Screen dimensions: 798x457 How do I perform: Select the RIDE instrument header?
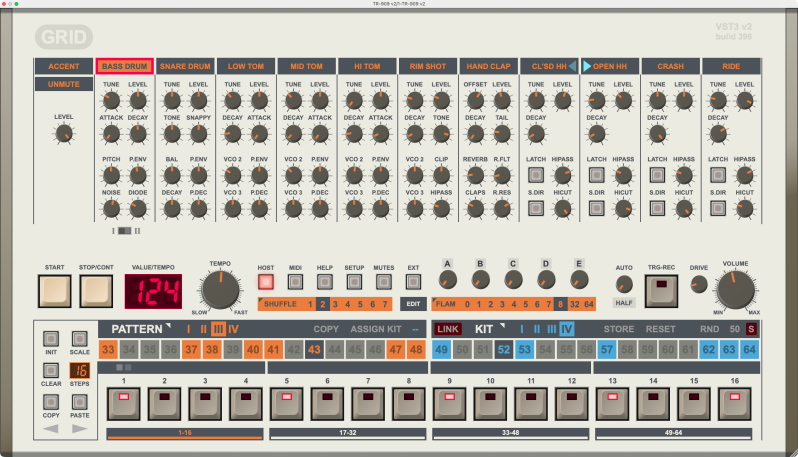click(731, 66)
